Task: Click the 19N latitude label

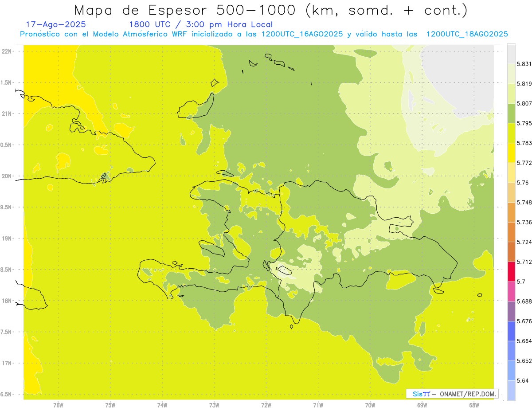Action: pos(6,239)
